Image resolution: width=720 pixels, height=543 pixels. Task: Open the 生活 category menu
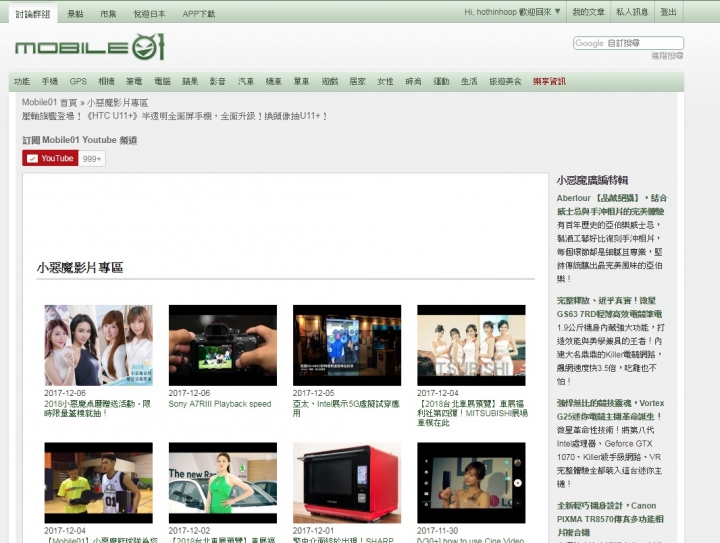coord(469,81)
